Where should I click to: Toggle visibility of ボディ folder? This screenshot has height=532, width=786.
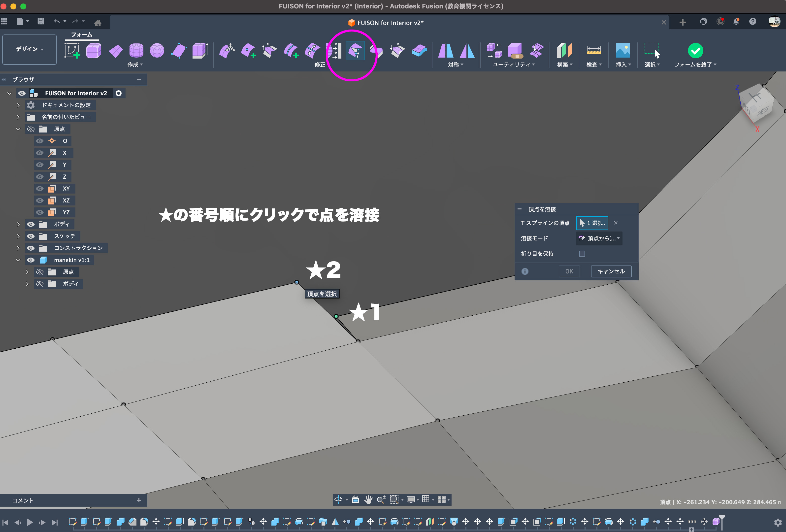click(x=31, y=224)
